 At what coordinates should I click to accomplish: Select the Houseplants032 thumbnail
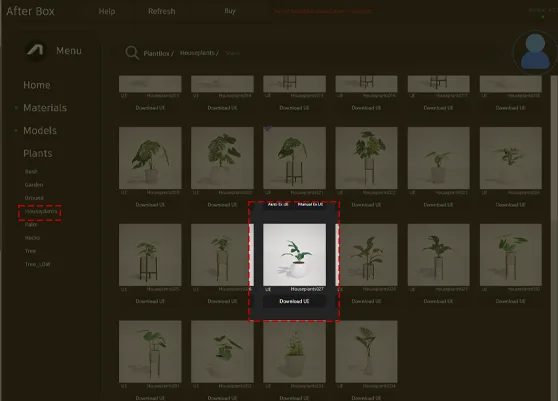(222, 352)
